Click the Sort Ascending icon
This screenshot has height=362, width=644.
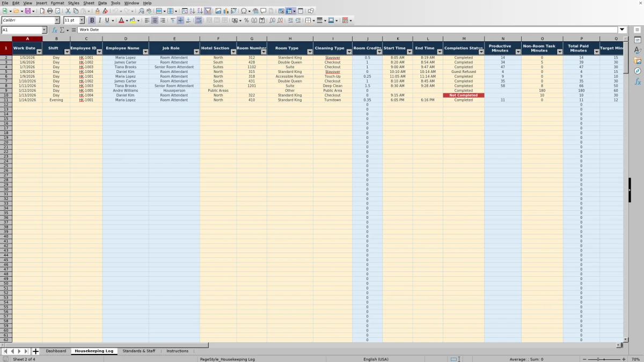192,11
